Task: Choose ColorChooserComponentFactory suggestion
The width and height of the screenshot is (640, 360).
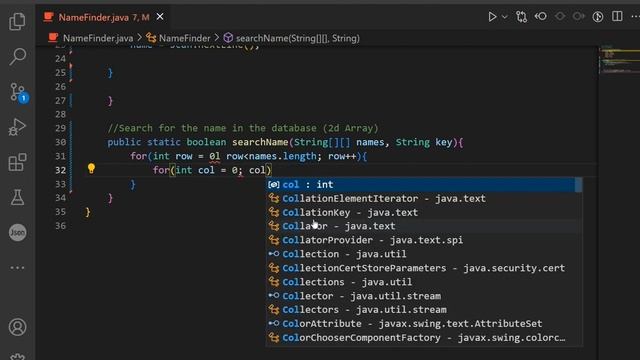Action: 424,338
